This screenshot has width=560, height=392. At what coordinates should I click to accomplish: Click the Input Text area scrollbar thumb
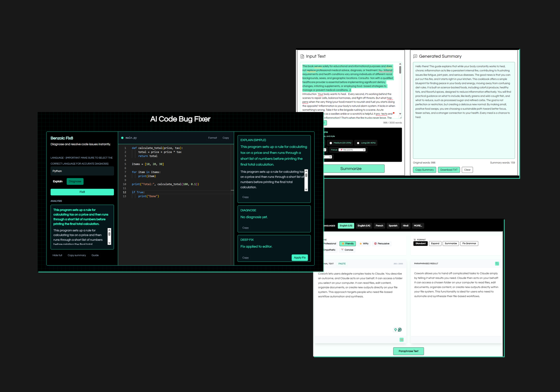pyautogui.click(x=400, y=70)
